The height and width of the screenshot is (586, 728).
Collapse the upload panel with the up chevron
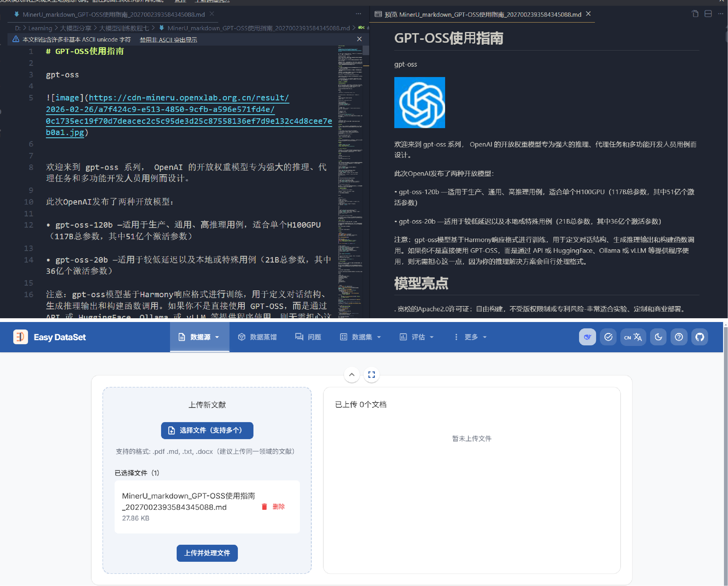(352, 374)
